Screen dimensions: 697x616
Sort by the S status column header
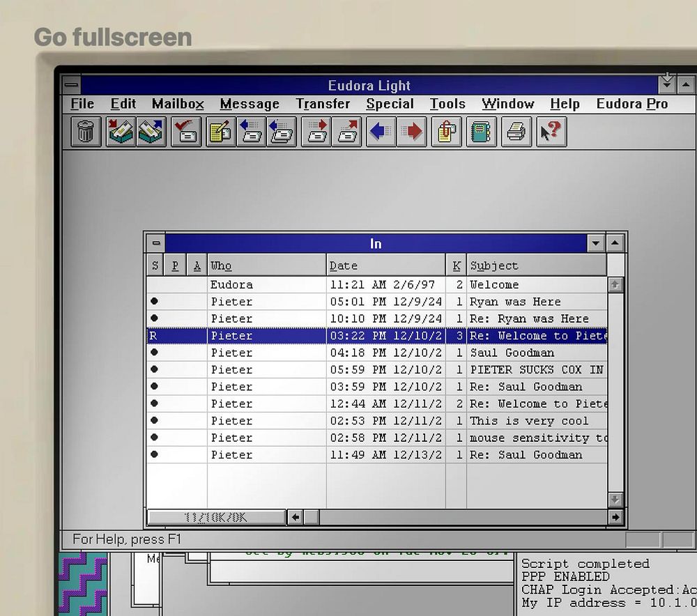(155, 265)
